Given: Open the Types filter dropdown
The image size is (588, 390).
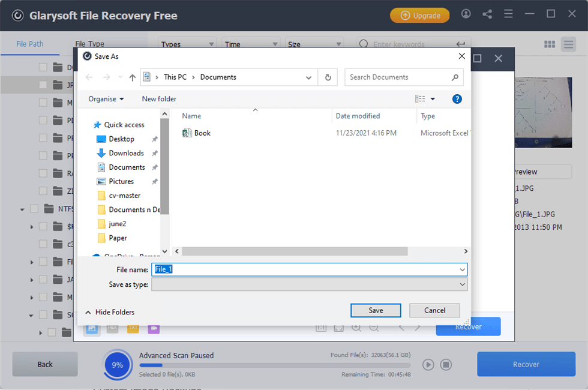Looking at the screenshot, I should coord(187,44).
